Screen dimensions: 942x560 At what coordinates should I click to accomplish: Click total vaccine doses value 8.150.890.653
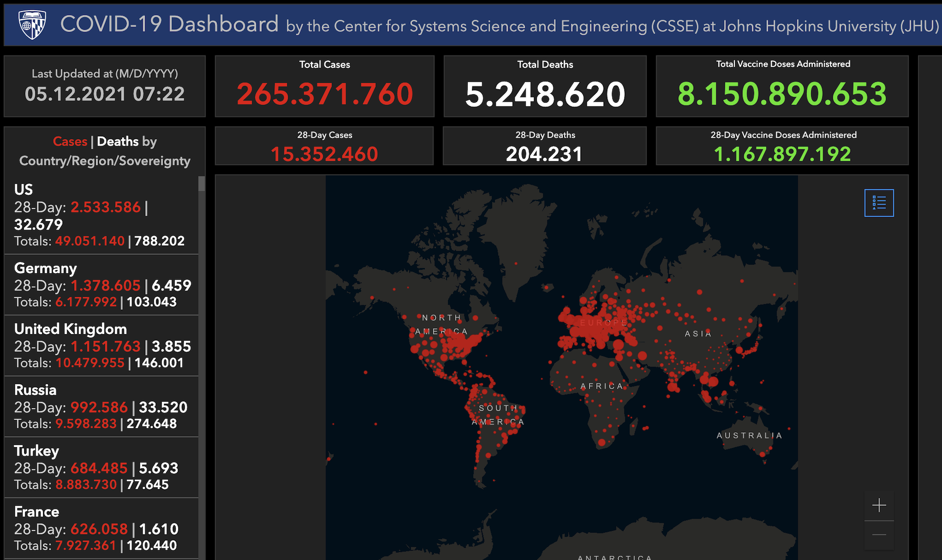click(782, 94)
